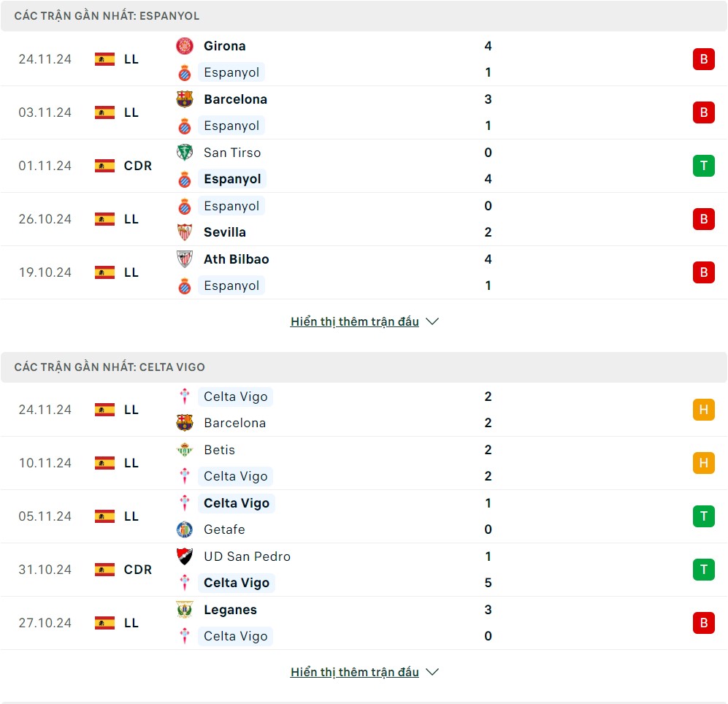The height and width of the screenshot is (704, 728).
Task: Click the Sevilla club crest icon
Action: (185, 232)
